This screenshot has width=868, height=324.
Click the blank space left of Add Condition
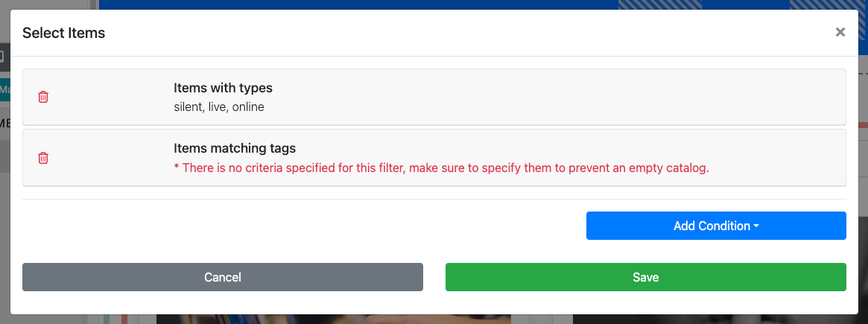tap(298, 226)
